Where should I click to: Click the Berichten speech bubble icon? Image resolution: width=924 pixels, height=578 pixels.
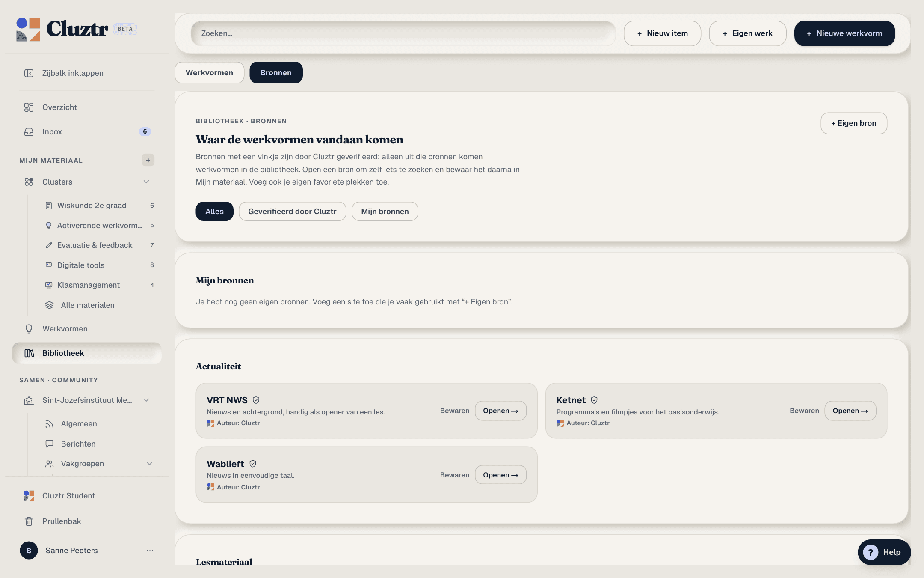coord(50,444)
